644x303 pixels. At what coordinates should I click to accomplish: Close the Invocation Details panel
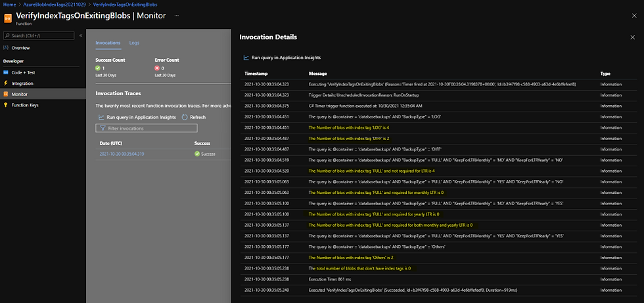632,37
